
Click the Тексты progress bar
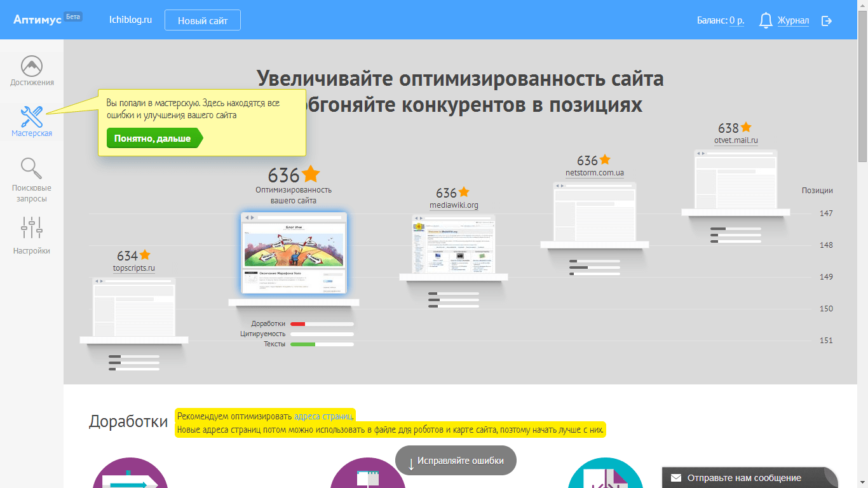pyautogui.click(x=322, y=344)
